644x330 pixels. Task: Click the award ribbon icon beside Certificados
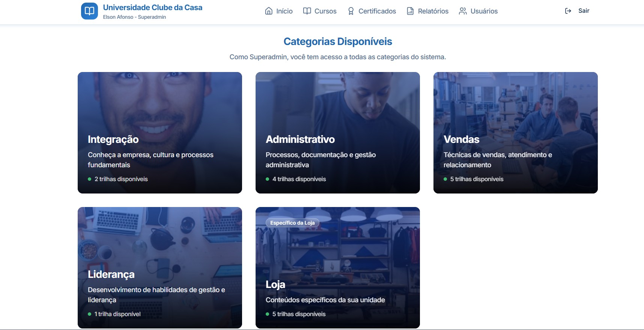(351, 11)
